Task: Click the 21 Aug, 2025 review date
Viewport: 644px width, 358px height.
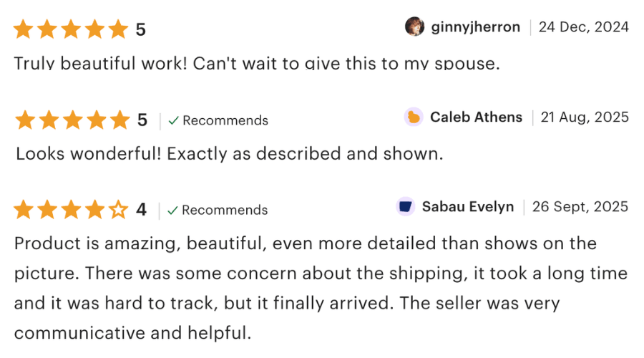Action: 585,117
